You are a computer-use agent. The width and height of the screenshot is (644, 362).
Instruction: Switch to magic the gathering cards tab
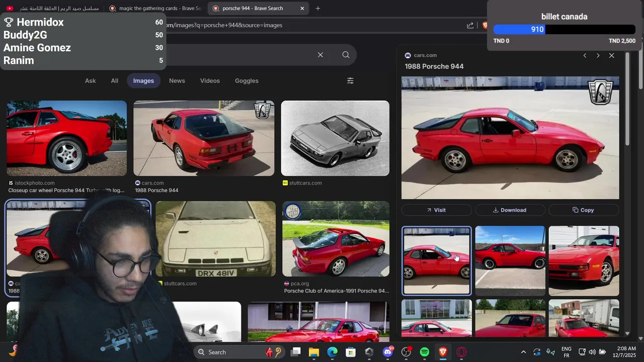coord(155,9)
